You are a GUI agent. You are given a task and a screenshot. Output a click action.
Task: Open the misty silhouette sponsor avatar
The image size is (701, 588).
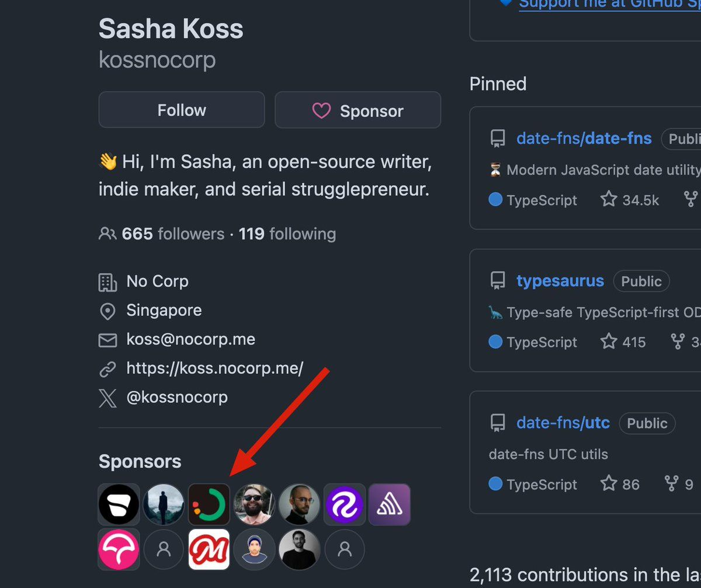coord(164,504)
